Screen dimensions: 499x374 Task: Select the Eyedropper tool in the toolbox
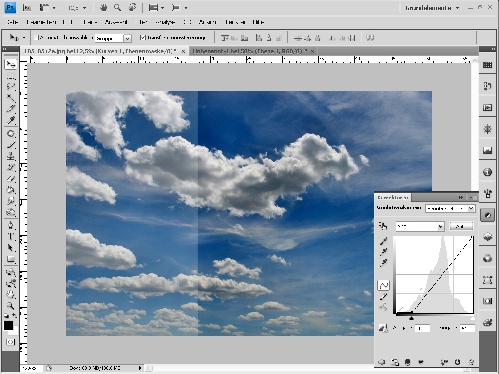11,120
